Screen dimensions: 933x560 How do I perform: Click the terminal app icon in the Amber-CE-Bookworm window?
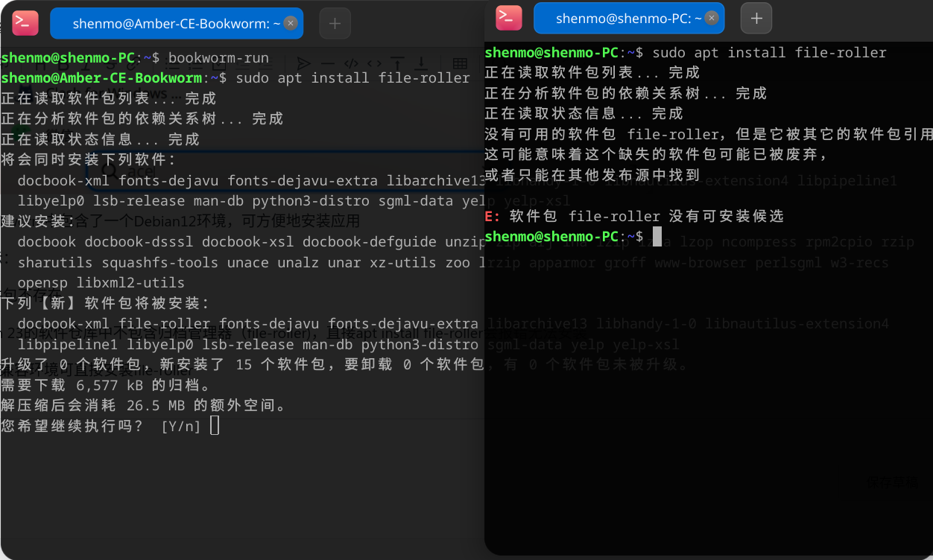point(25,23)
